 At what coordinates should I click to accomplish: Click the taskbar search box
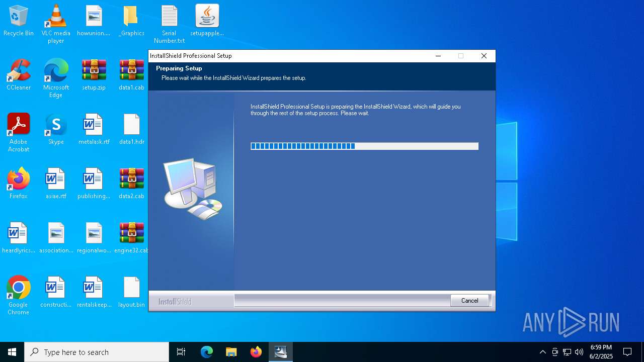tap(97, 352)
